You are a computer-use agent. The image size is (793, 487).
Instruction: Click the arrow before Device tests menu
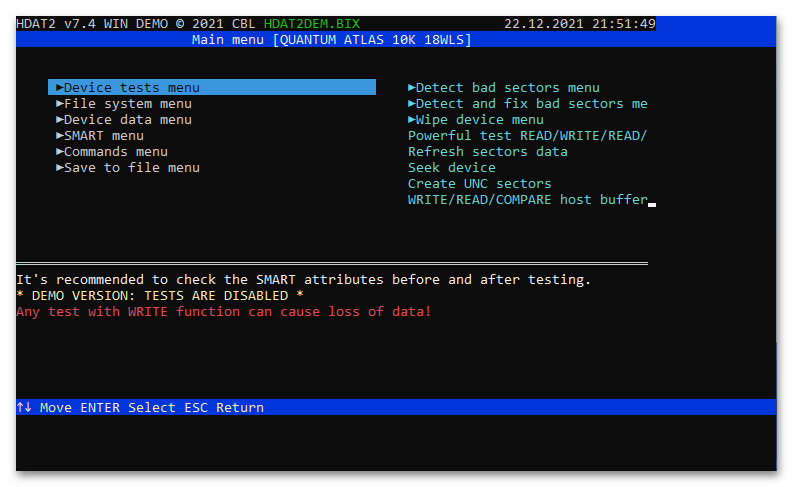(x=60, y=87)
